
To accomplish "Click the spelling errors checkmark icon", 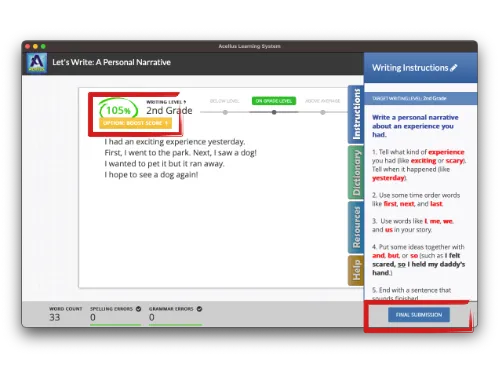I will (138, 309).
